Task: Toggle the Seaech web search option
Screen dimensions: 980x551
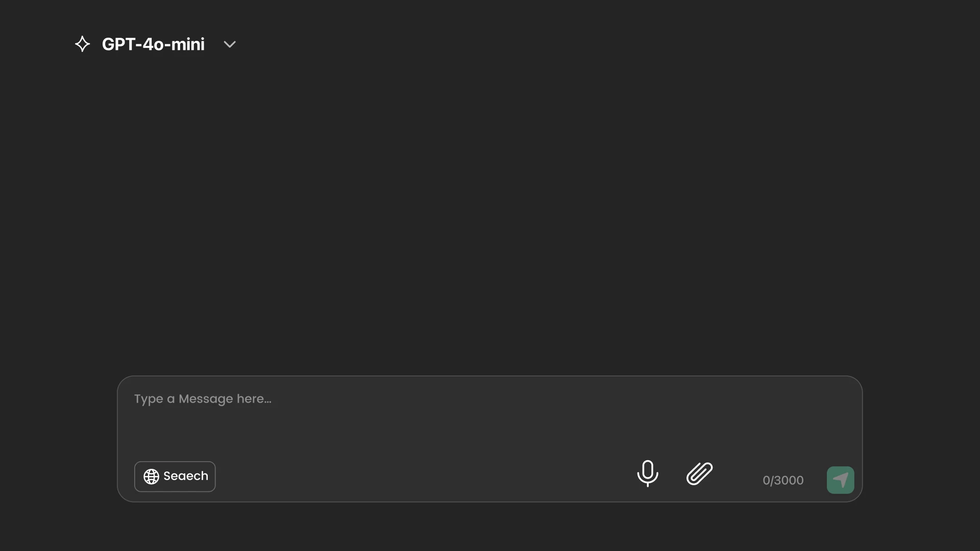Action: click(x=175, y=477)
